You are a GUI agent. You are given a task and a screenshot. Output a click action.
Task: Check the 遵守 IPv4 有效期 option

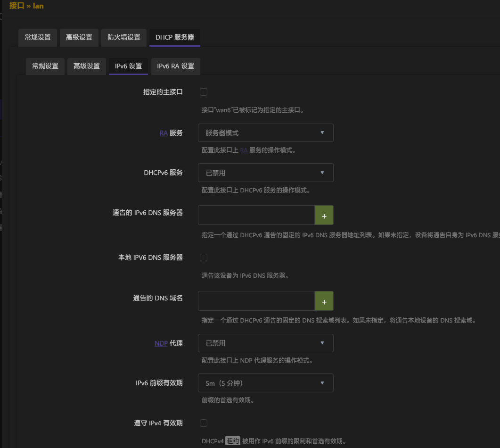204,423
